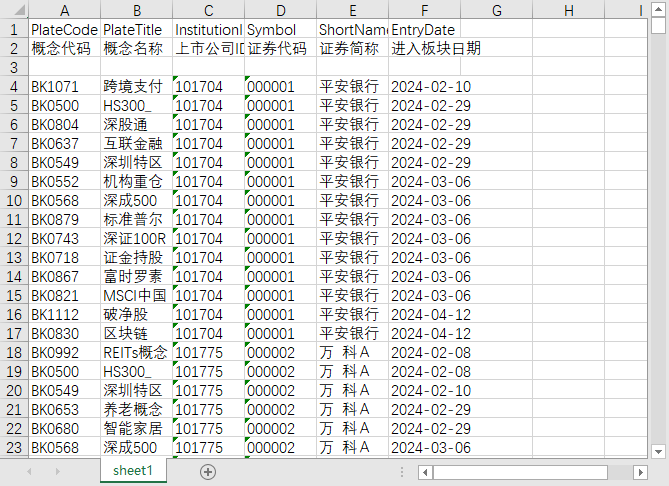
Task: Select 万 科A cell in row 22
Action: tap(353, 428)
